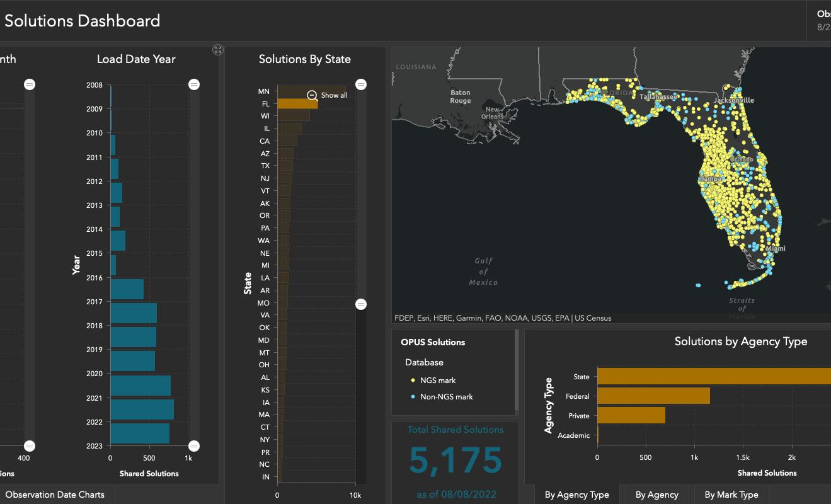Select the Private agency type bar
This screenshot has height=504, width=831.
coord(631,415)
